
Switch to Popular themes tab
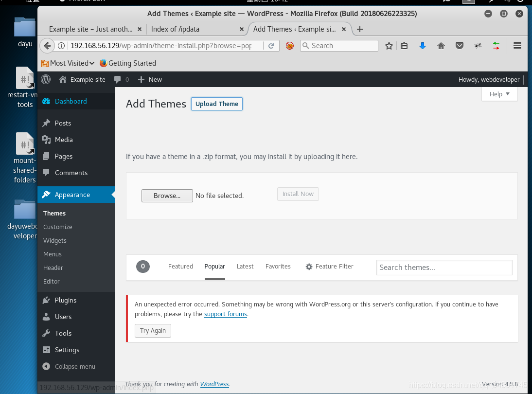click(x=215, y=267)
